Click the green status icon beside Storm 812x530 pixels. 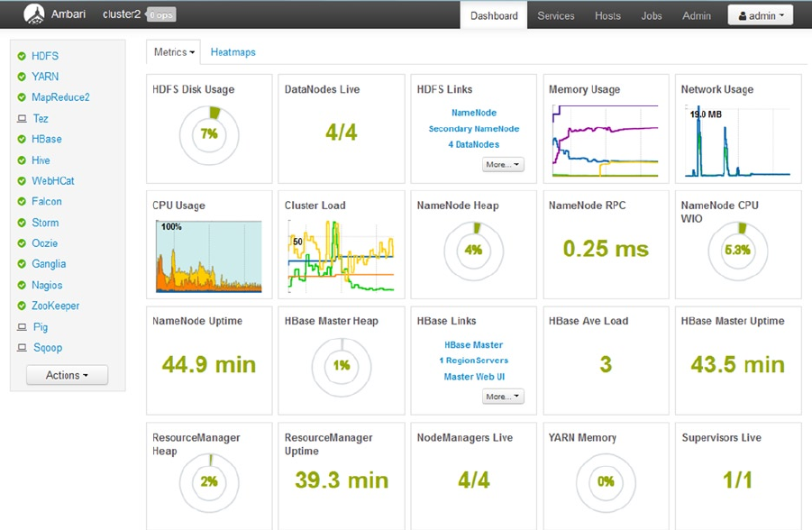[22, 223]
